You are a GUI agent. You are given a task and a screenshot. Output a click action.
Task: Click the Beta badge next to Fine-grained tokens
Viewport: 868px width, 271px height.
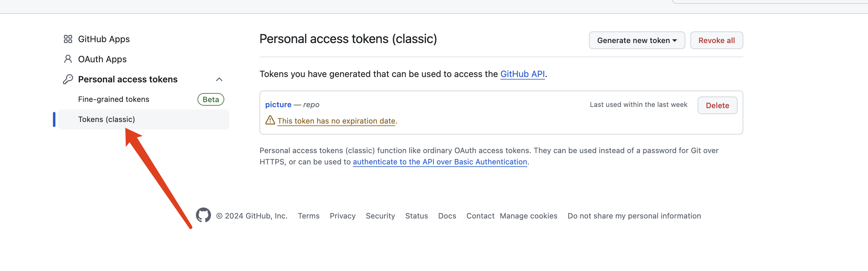click(211, 100)
